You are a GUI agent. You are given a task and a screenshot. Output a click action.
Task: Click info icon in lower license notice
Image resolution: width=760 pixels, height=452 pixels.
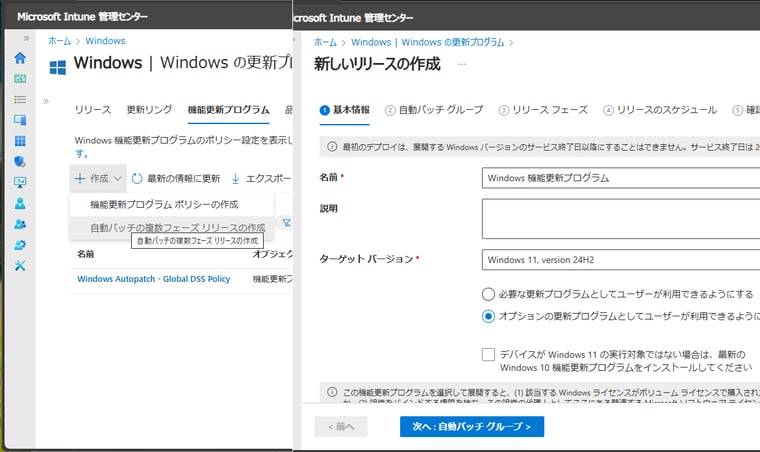click(x=332, y=392)
